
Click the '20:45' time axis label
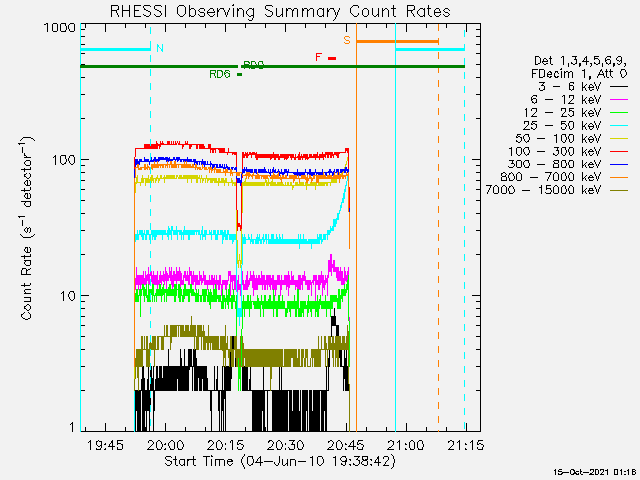pos(346,445)
